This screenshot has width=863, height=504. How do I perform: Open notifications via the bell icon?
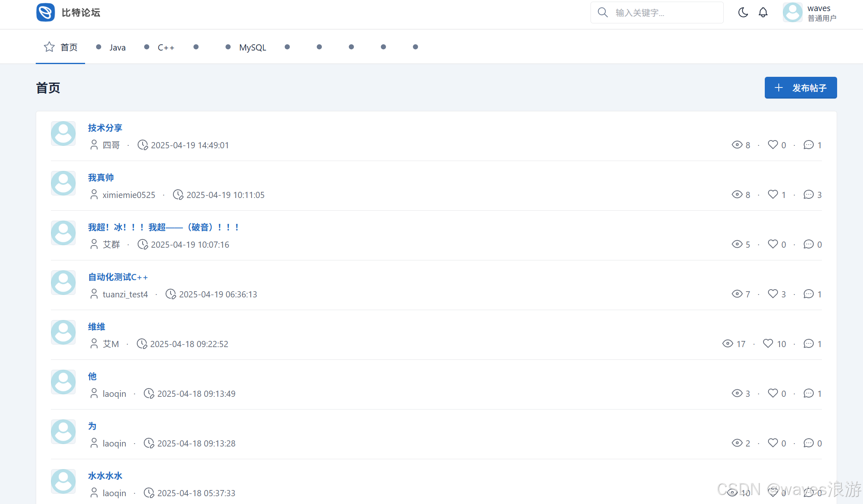point(763,12)
